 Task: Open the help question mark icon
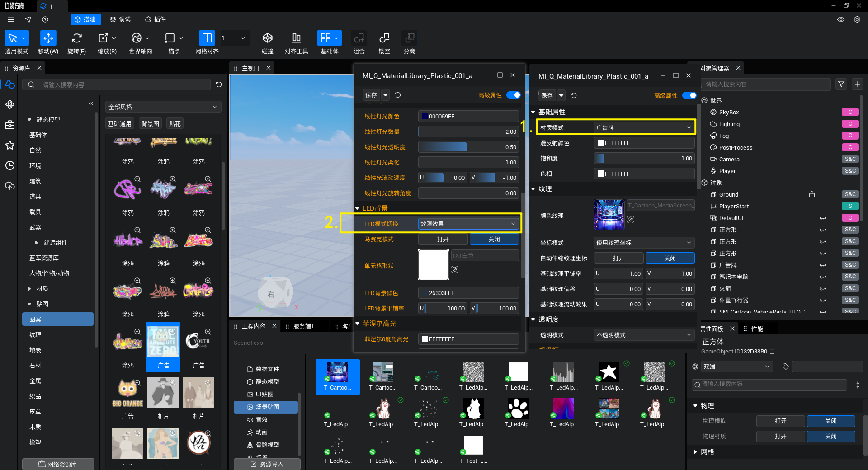pyautogui.click(x=45, y=19)
